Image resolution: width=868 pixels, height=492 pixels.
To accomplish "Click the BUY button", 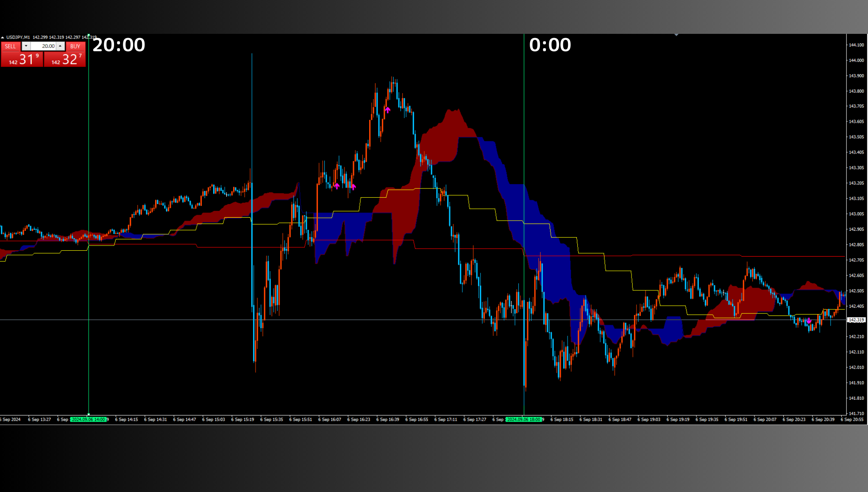I will tap(75, 46).
